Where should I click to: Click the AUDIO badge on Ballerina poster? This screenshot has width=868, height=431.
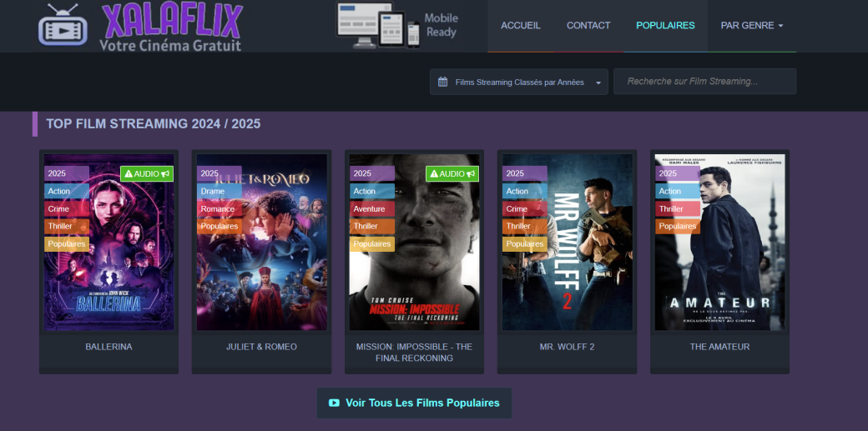(x=147, y=173)
